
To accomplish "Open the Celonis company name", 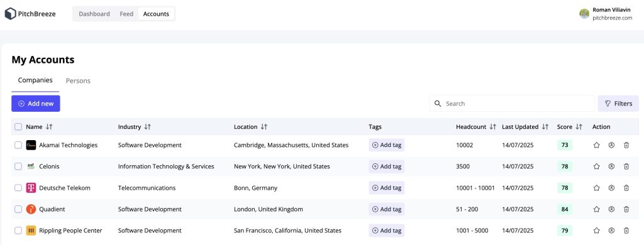I will pos(49,166).
